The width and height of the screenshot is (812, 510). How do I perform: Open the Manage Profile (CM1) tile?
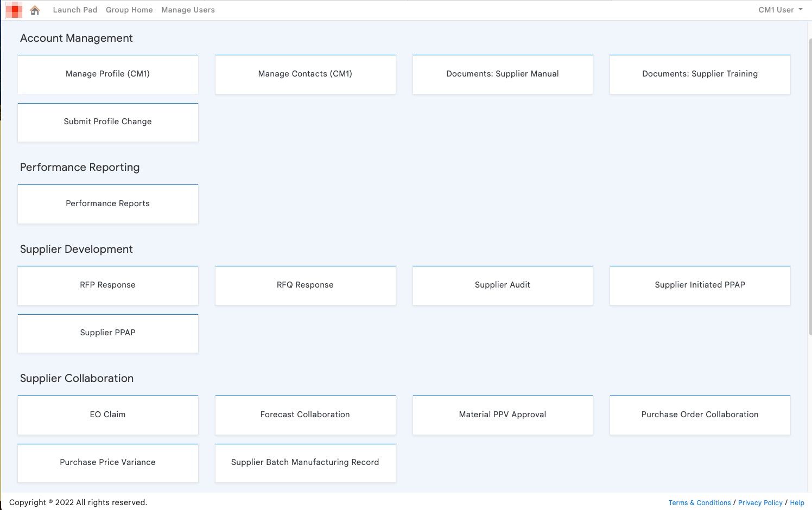107,74
